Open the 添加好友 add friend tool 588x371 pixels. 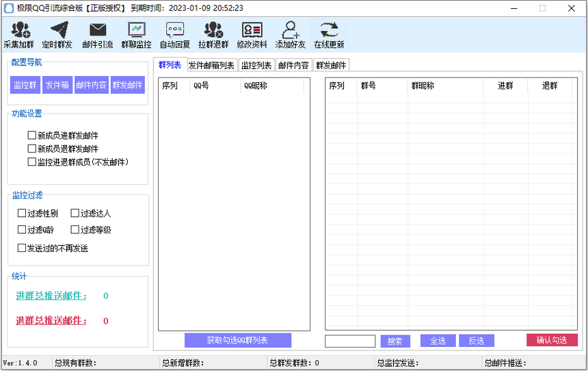[x=291, y=34]
